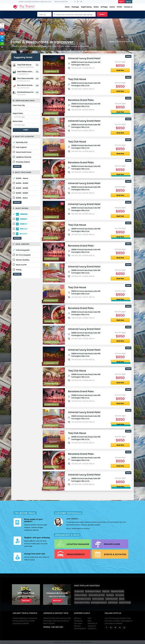Share page via WhatsApp side icon
The width and height of the screenshot is (145, 644).
coord(2,44)
